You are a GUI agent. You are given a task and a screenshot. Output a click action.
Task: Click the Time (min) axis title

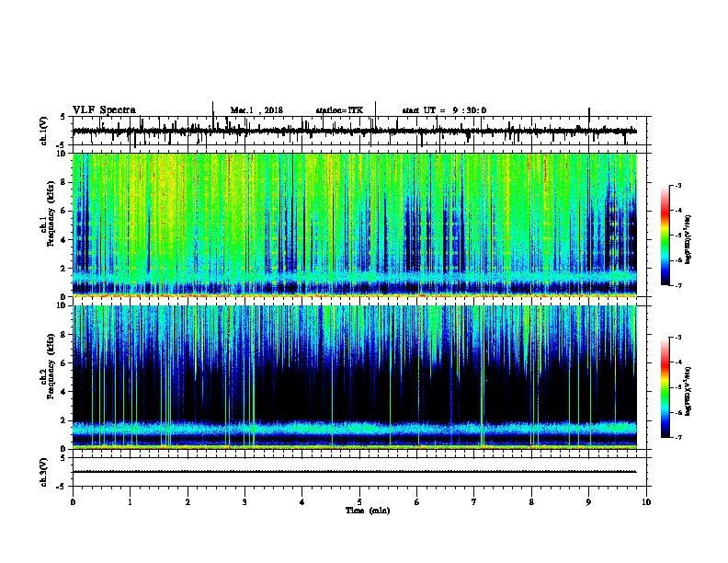[x=368, y=511]
